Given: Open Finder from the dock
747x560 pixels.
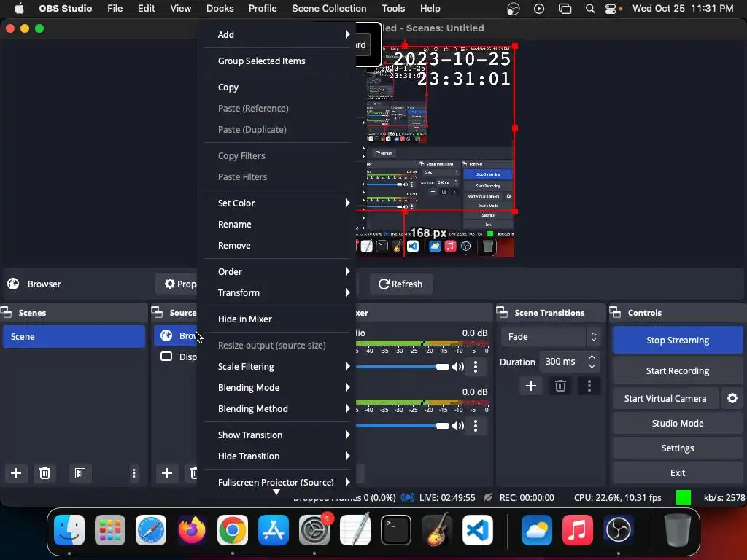Looking at the screenshot, I should (69, 530).
